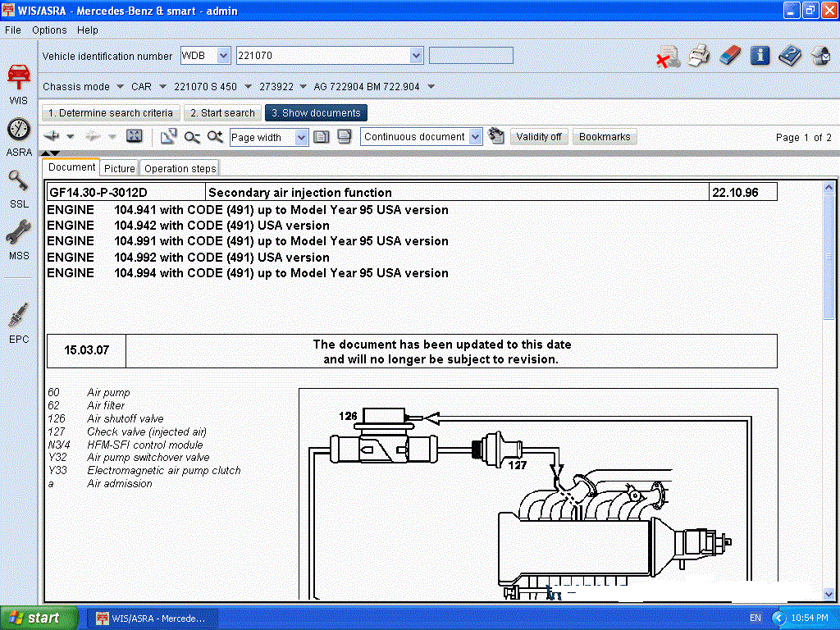Viewport: 840px width, 630px height.
Task: Click the delete vehicle data icon
Action: 668,57
